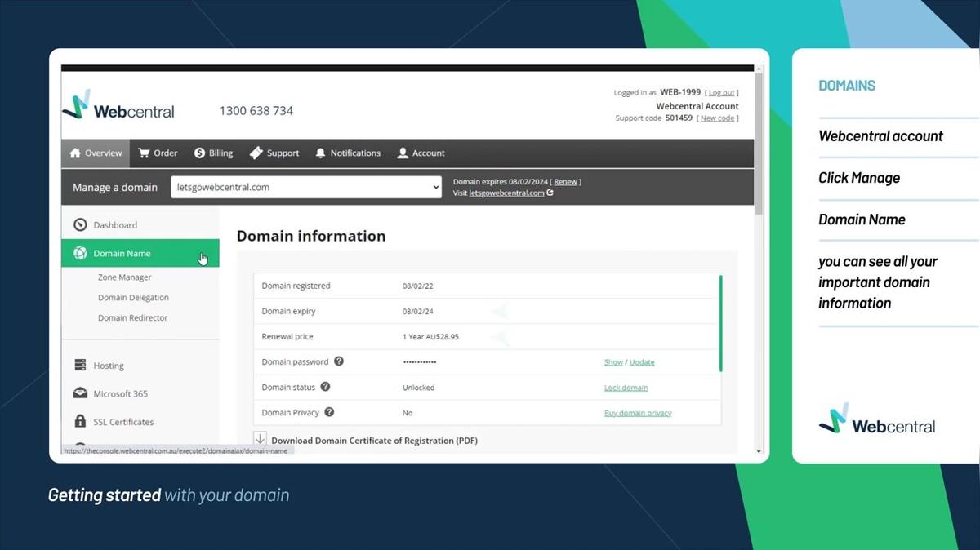Click the Notifications bell icon
This screenshot has width=980, height=550.
click(x=320, y=153)
